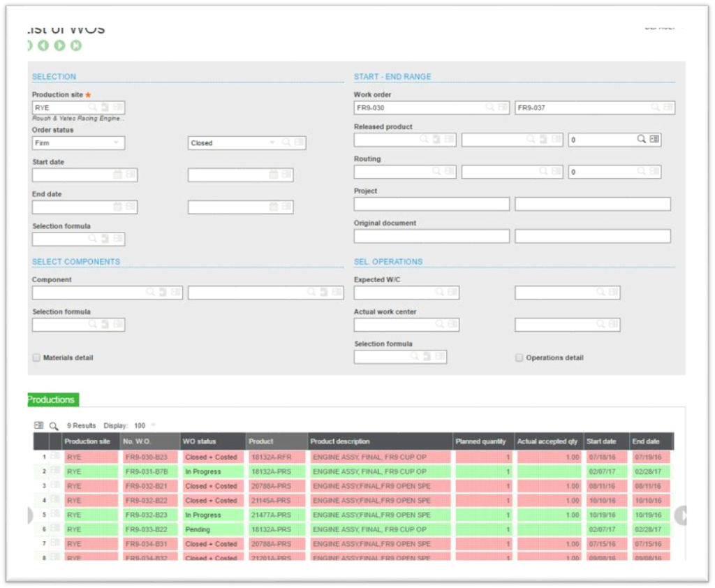The height and width of the screenshot is (588, 715).
Task: Enable the Materials detail checkbox
Action: [x=36, y=358]
